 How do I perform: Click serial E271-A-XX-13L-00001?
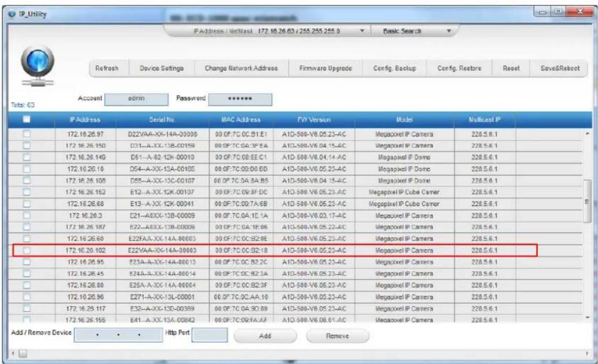click(x=162, y=297)
